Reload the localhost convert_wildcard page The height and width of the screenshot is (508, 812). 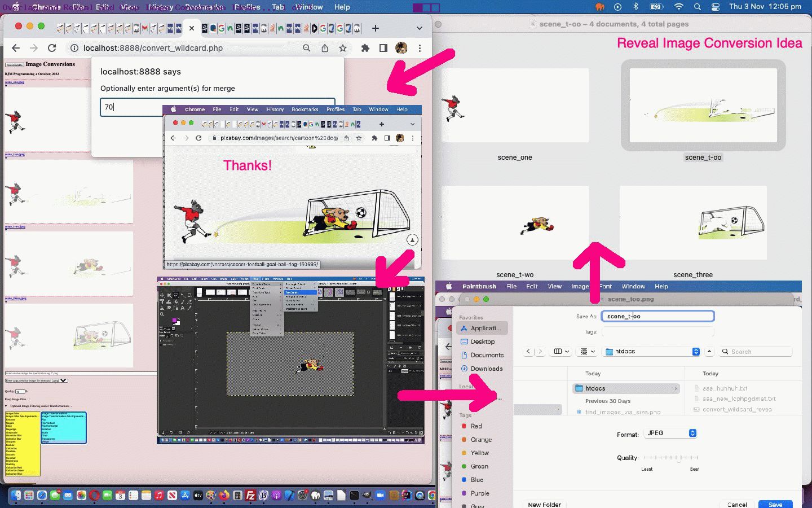(52, 48)
